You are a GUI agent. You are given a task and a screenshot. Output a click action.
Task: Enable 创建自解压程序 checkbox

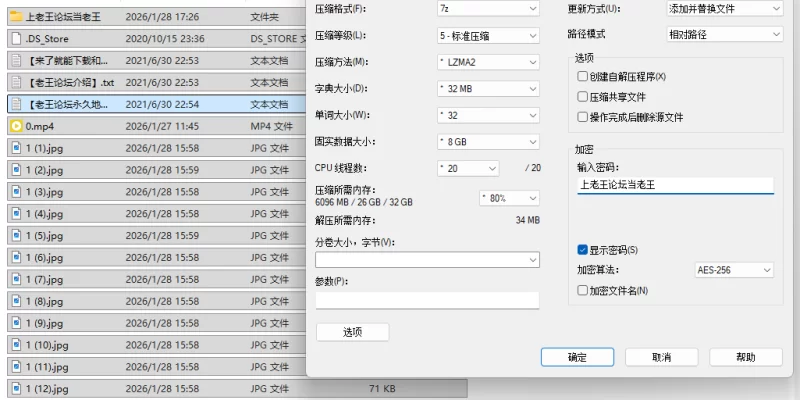pyautogui.click(x=582, y=77)
